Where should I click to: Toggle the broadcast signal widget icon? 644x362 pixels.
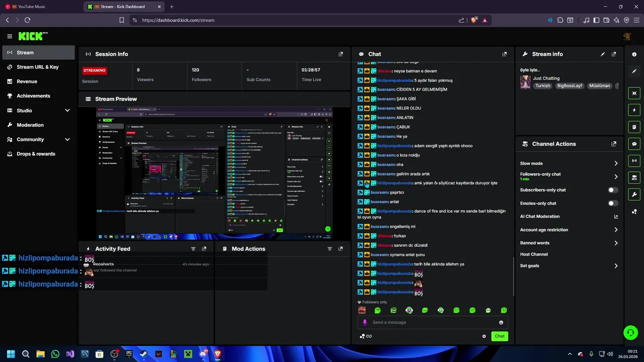pyautogui.click(x=634, y=161)
